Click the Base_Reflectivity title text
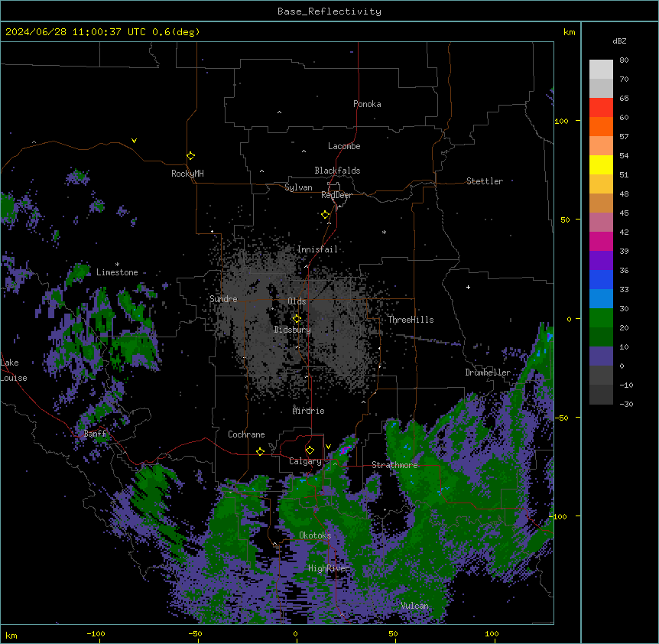The height and width of the screenshot is (644, 659). click(x=329, y=11)
